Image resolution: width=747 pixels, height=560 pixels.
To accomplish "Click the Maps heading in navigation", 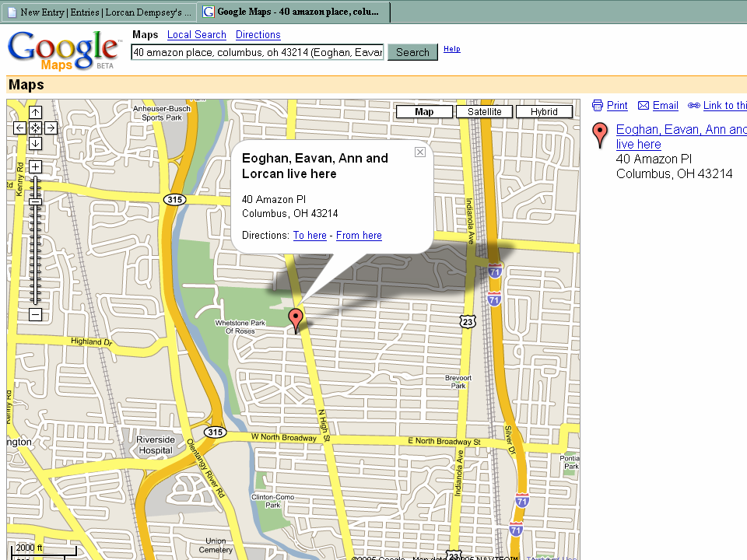I will click(x=146, y=35).
